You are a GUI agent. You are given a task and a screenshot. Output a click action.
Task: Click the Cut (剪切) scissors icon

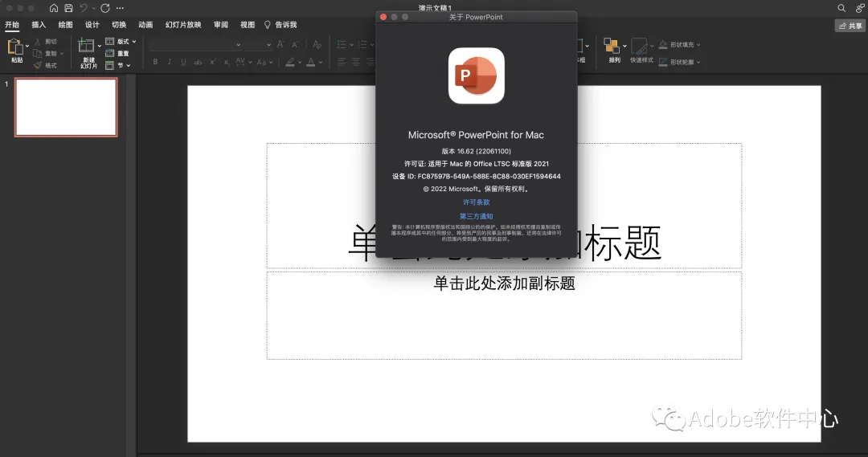38,42
